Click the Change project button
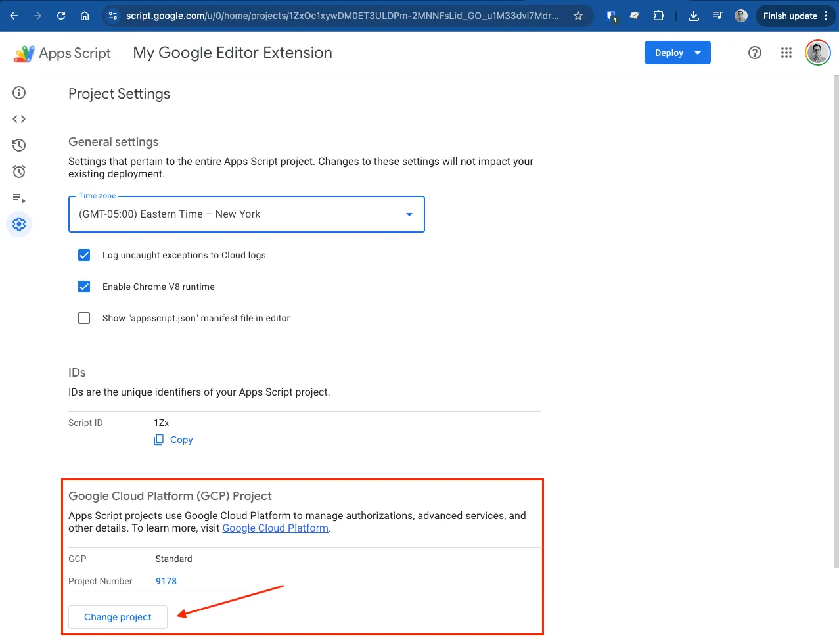Screen dimensions: 839x644 118,617
